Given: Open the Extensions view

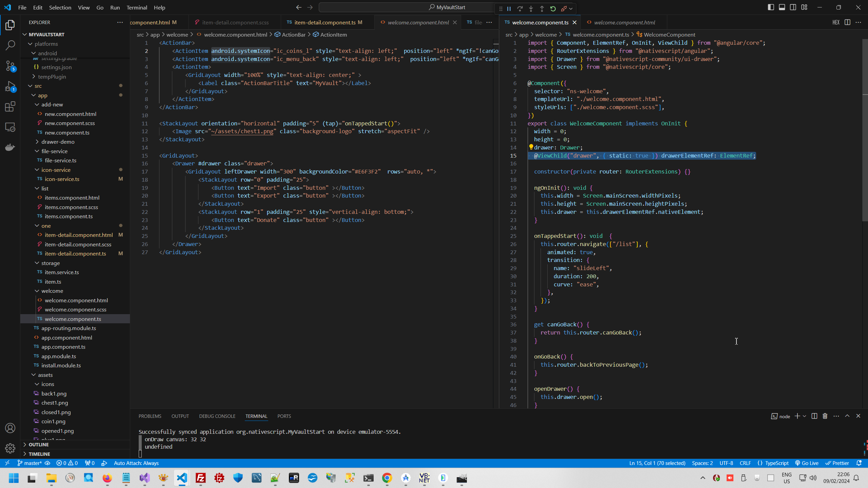Looking at the screenshot, I should (x=10, y=107).
